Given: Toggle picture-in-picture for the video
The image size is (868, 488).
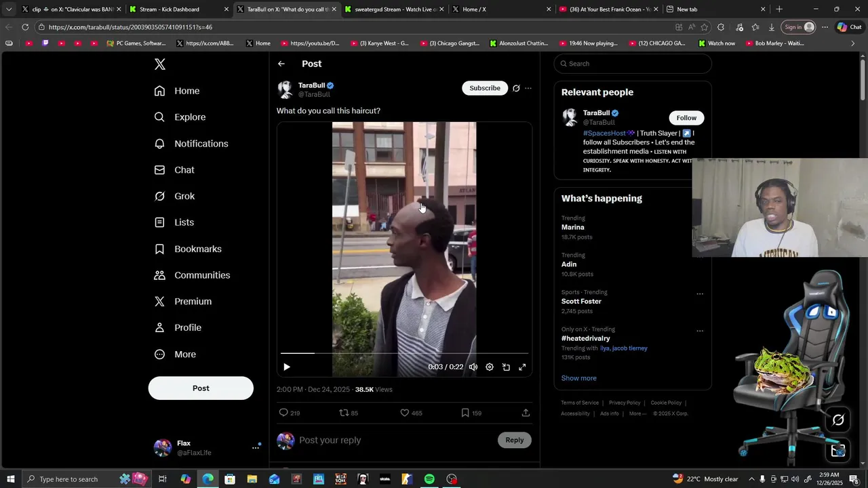Looking at the screenshot, I should (506, 367).
